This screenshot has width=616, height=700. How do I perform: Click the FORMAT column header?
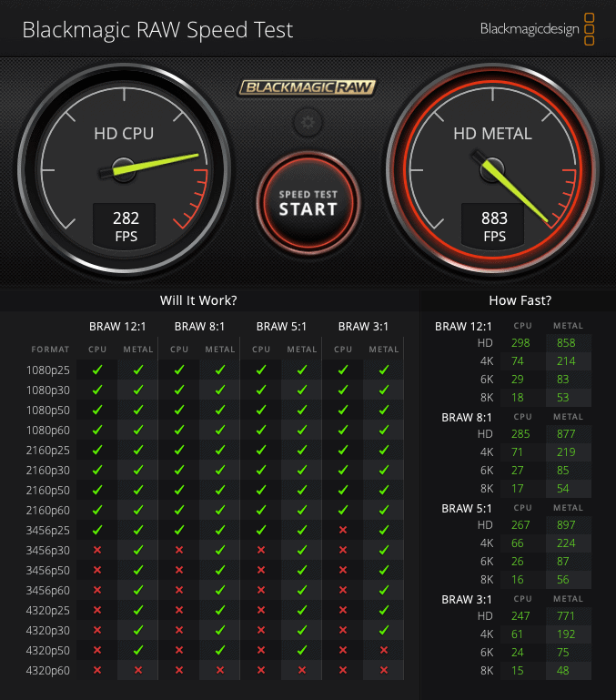pos(49,350)
